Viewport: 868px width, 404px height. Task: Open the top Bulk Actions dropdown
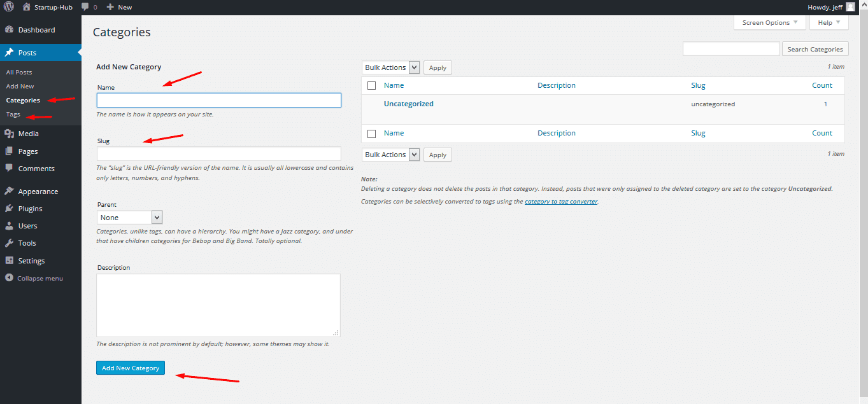coord(391,67)
